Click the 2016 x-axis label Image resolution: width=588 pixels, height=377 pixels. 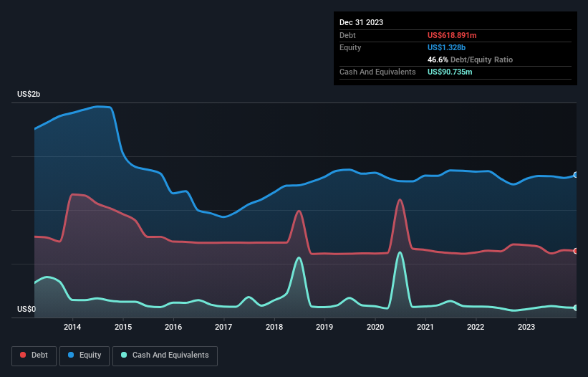point(173,327)
